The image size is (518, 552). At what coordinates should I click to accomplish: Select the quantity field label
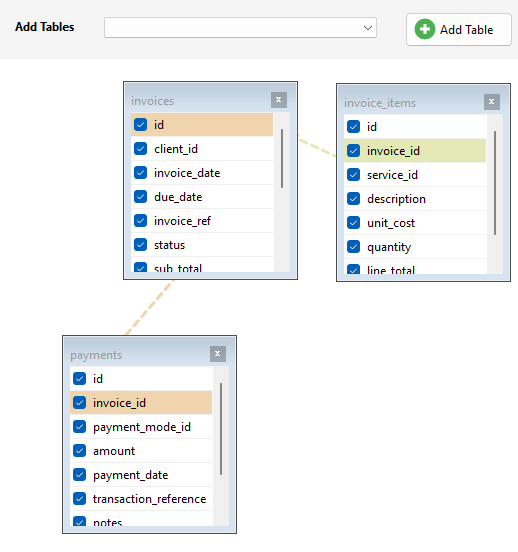389,247
